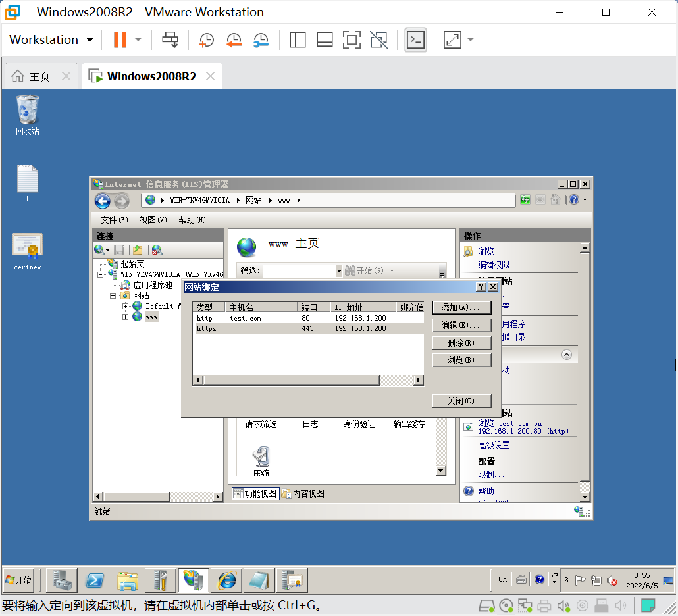Enter VMware full screen mode
The image size is (678, 616).
click(352, 39)
